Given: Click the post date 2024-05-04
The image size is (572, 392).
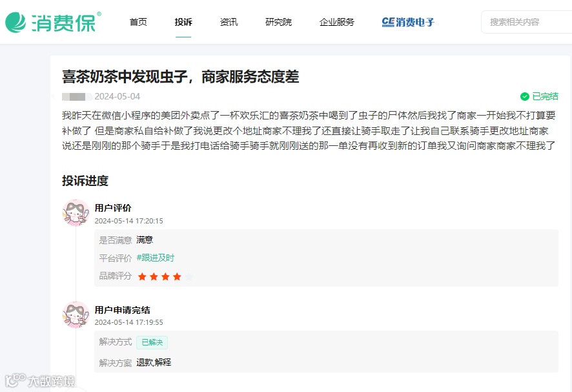Looking at the screenshot, I should 117,96.
